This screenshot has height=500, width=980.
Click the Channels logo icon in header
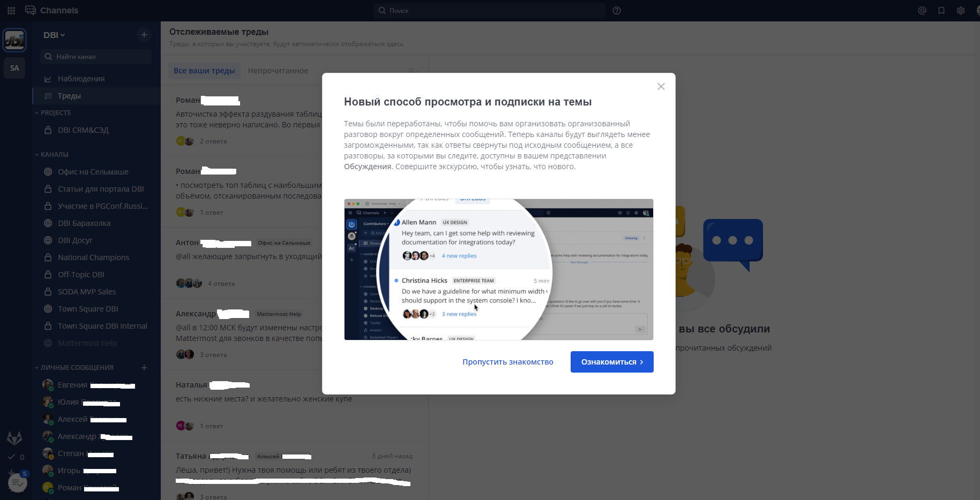31,10
